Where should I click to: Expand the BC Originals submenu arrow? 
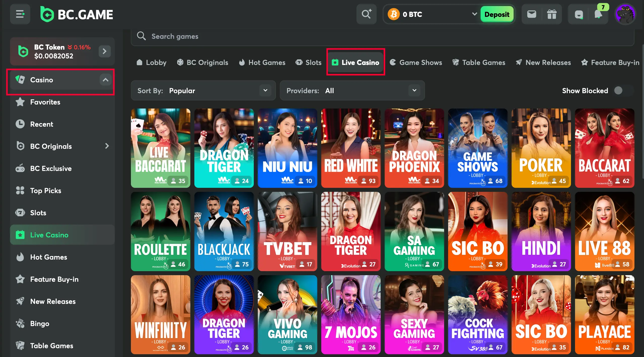[x=107, y=146]
